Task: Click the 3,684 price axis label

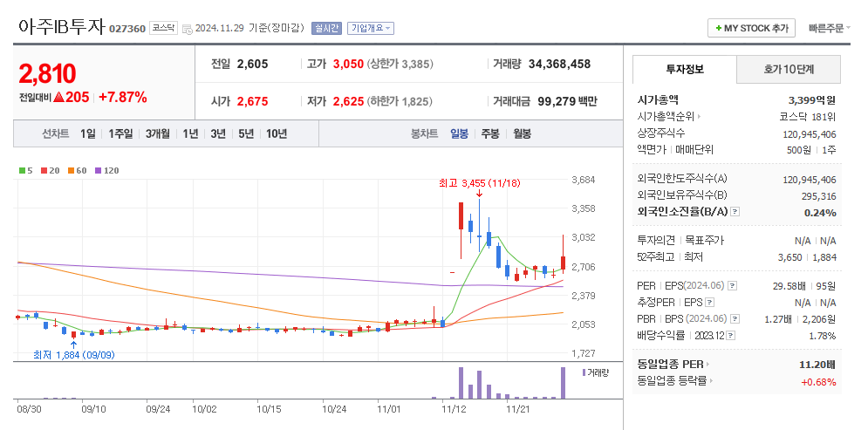Action: 583,180
